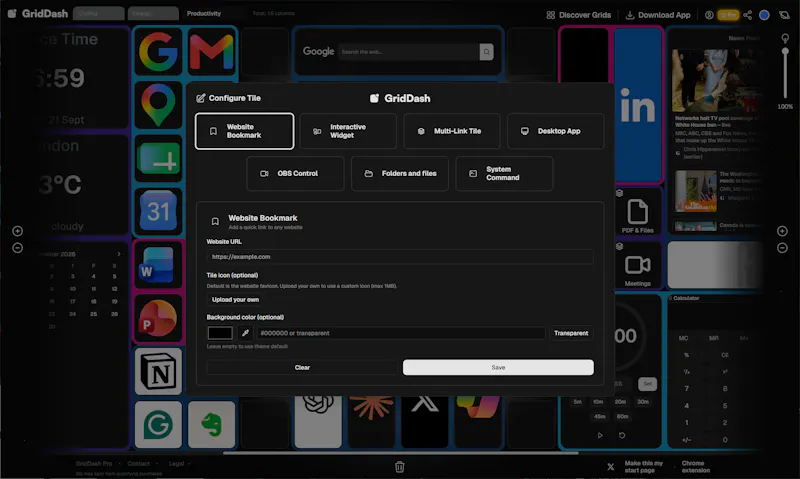
Task: Open the Google tile
Action: click(x=158, y=52)
